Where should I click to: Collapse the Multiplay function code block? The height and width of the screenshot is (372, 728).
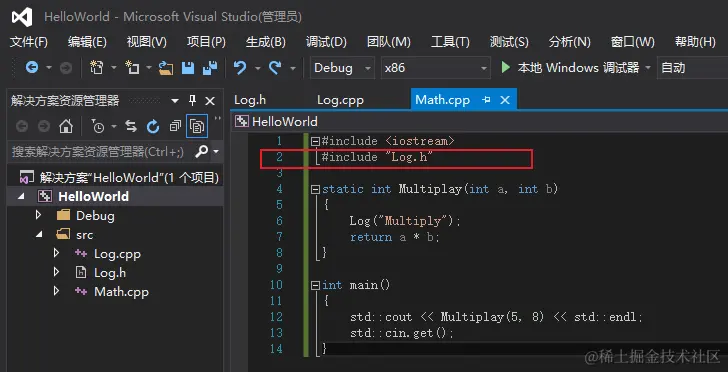[316, 189]
